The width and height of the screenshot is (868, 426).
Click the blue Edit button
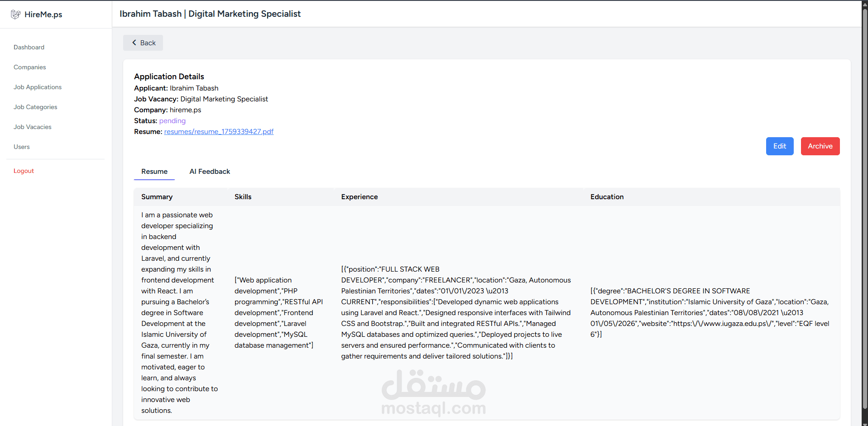coord(779,146)
